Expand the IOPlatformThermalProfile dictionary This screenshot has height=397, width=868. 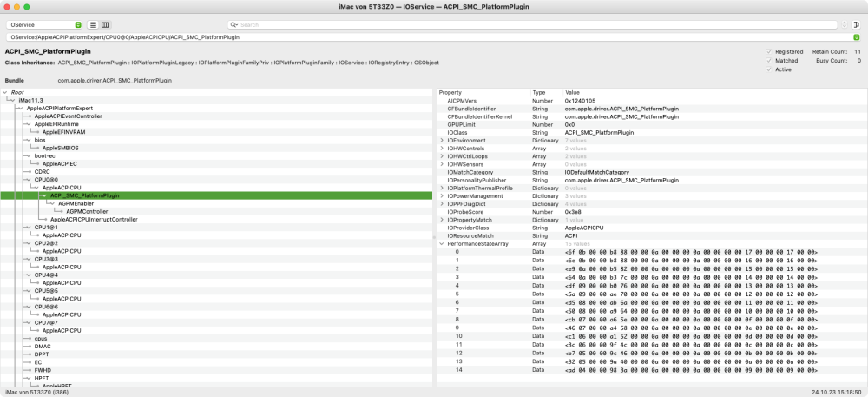[442, 189]
